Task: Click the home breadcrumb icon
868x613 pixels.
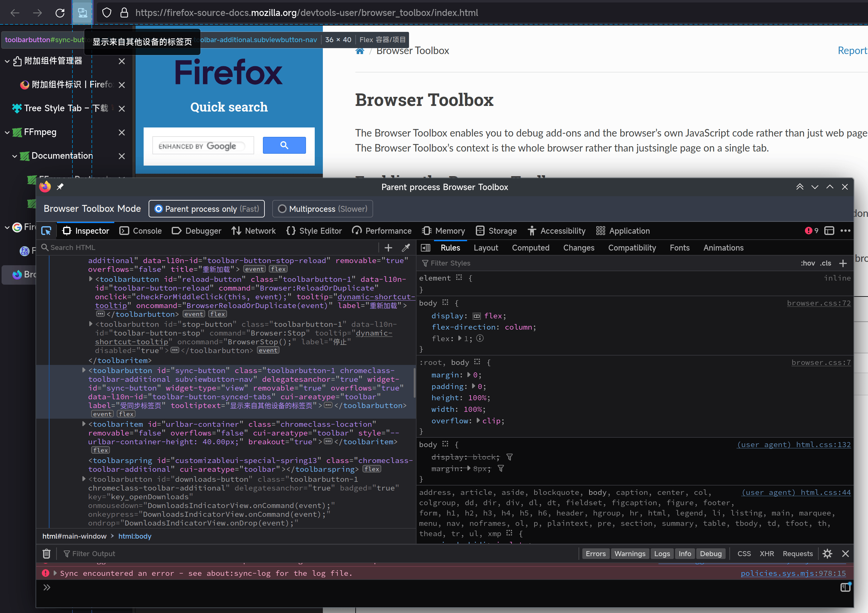Action: (359, 51)
